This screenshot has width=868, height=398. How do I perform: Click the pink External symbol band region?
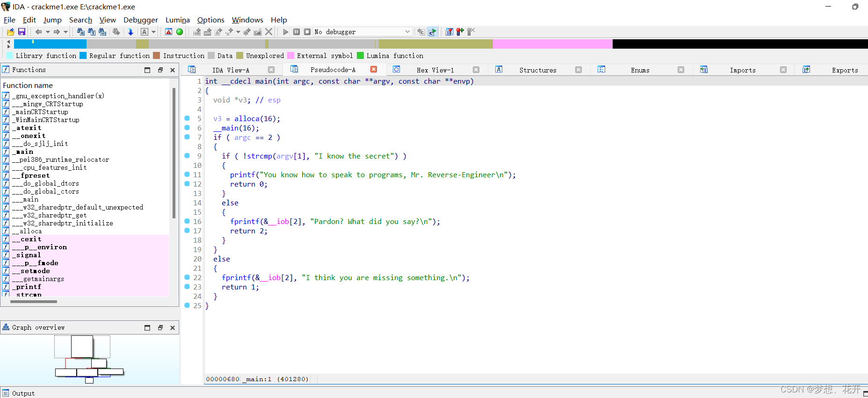[x=552, y=44]
